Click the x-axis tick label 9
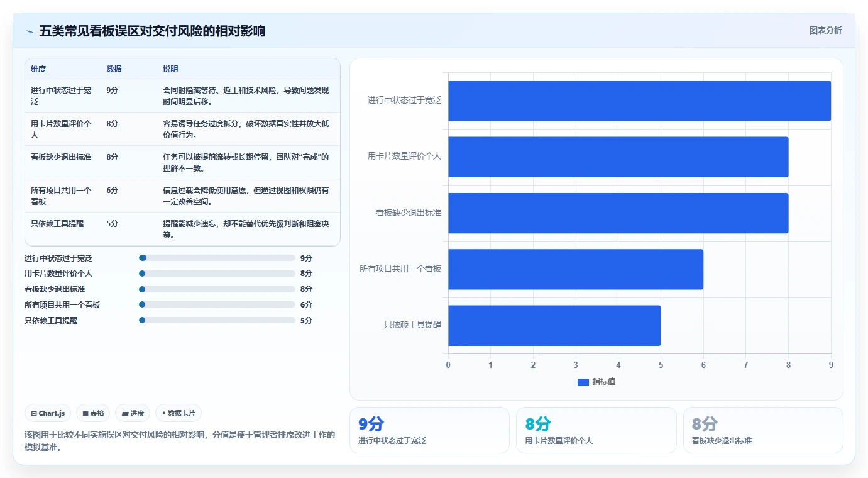 (x=831, y=365)
